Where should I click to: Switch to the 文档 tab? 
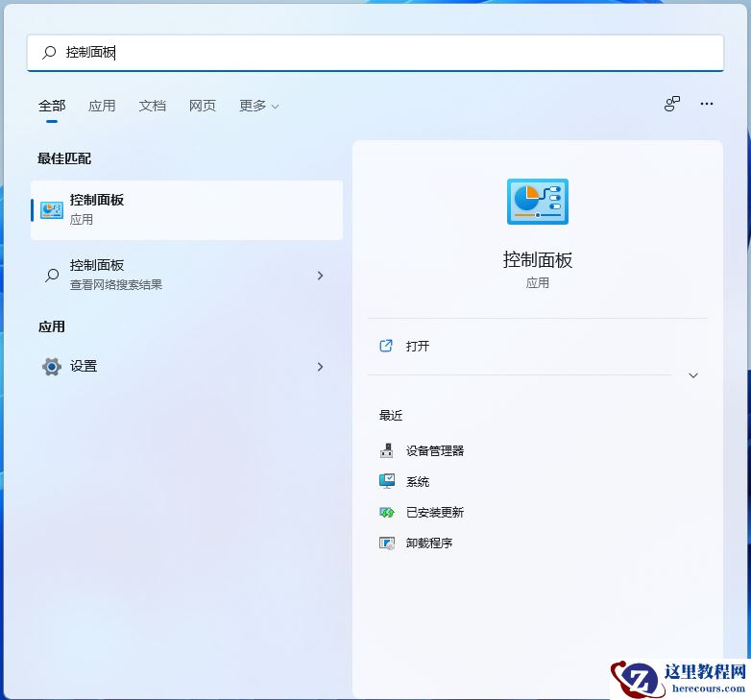[x=153, y=106]
